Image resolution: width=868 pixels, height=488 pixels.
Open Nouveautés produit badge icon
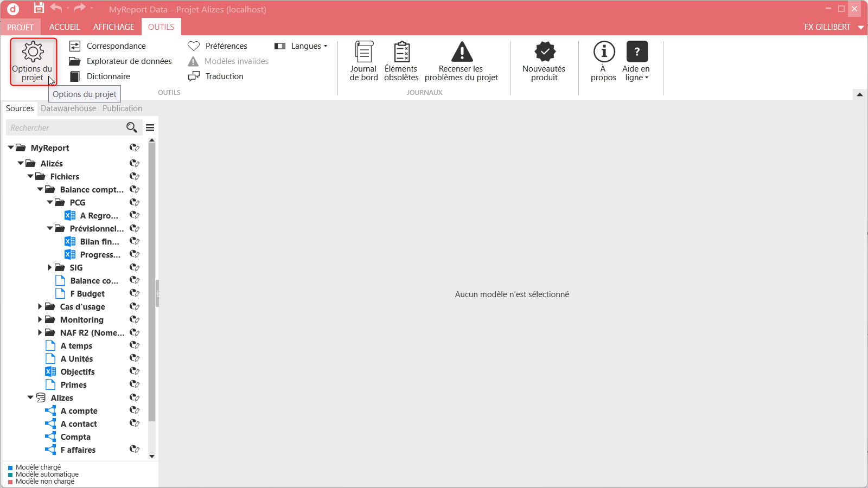(545, 52)
